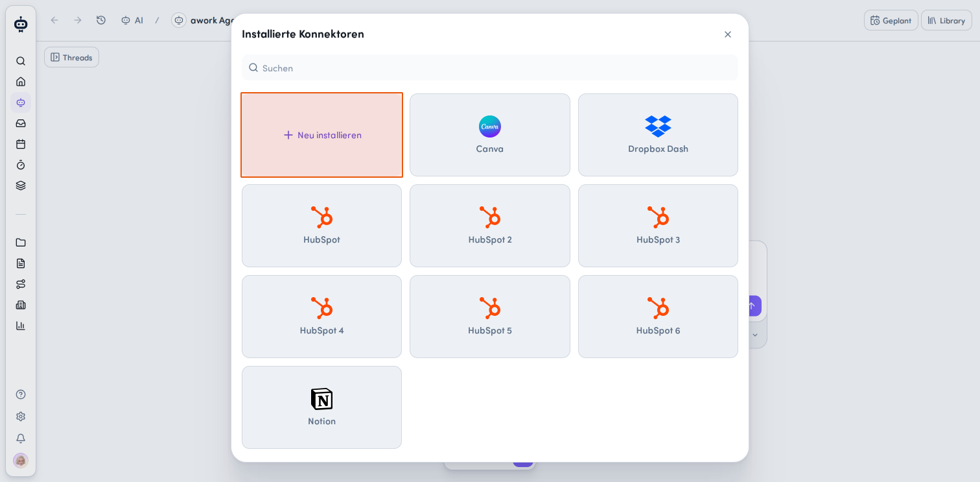Toggle the Threads panel button

(71, 57)
